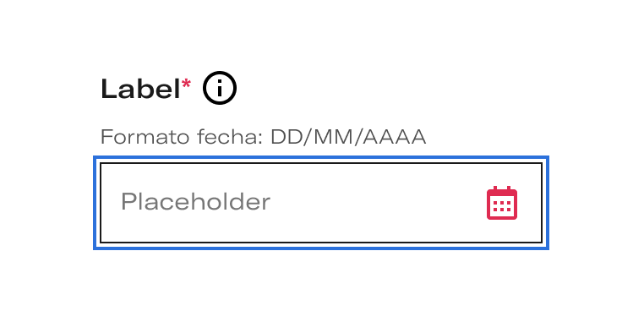Click the blue-outlined focused text box
644x311 pixels.
(321, 203)
